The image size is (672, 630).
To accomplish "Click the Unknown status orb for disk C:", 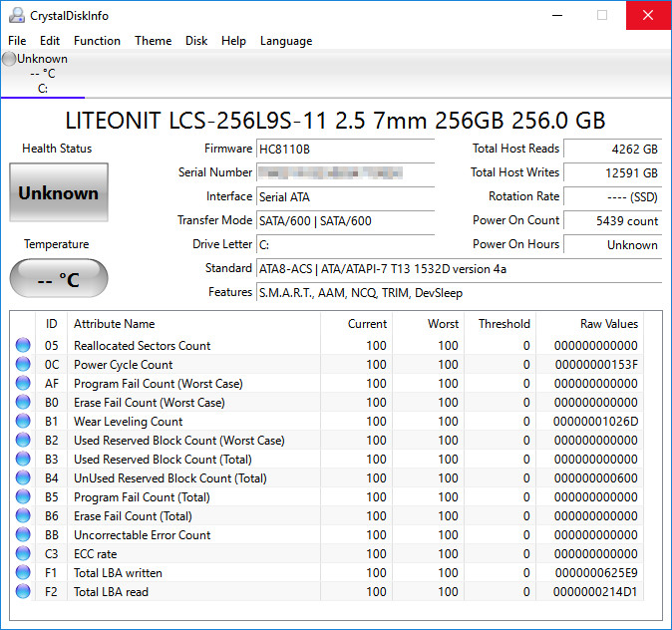I will 9,59.
